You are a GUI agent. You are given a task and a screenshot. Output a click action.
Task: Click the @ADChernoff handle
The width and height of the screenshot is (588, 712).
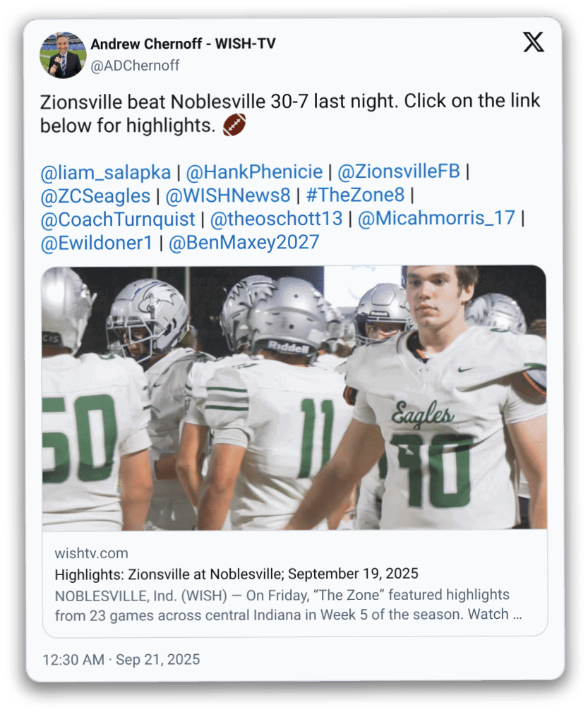135,66
